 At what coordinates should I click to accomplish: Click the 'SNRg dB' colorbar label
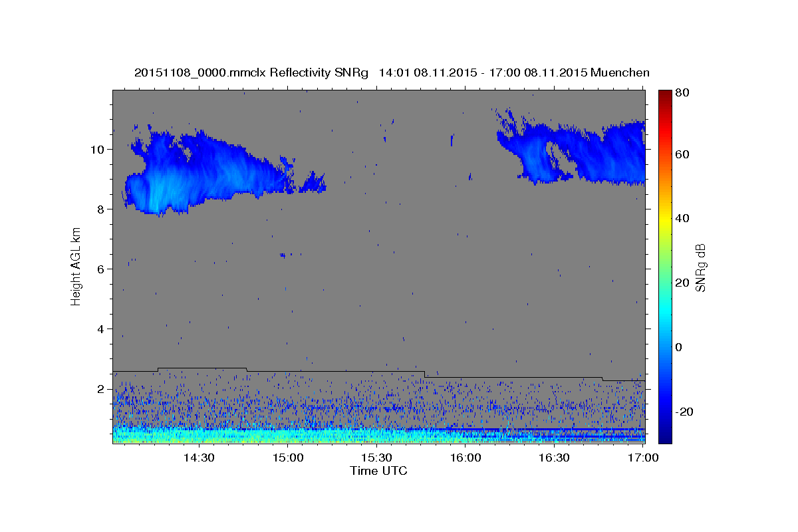click(x=700, y=267)
